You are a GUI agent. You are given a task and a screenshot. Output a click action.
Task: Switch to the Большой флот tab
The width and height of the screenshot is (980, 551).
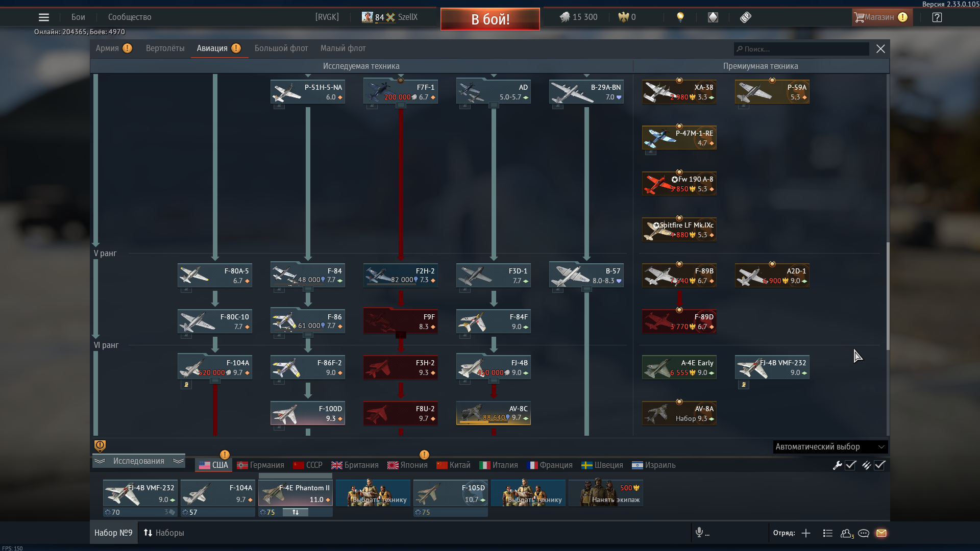pos(281,48)
